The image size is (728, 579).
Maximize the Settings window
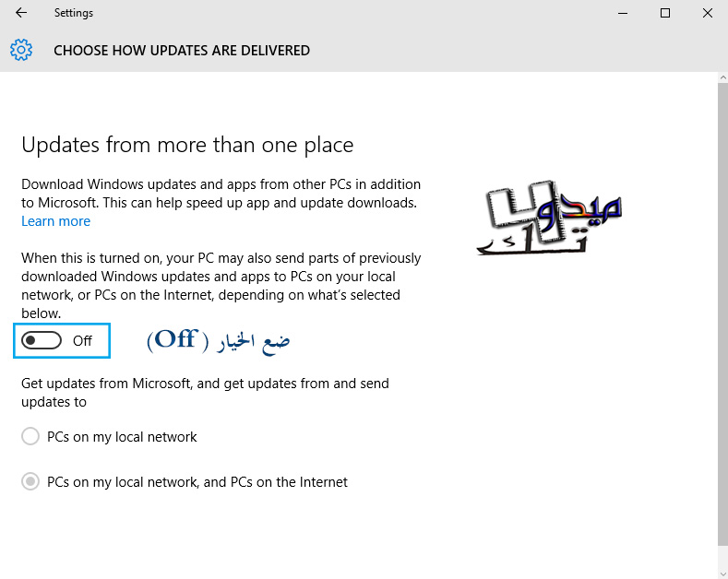coord(665,13)
